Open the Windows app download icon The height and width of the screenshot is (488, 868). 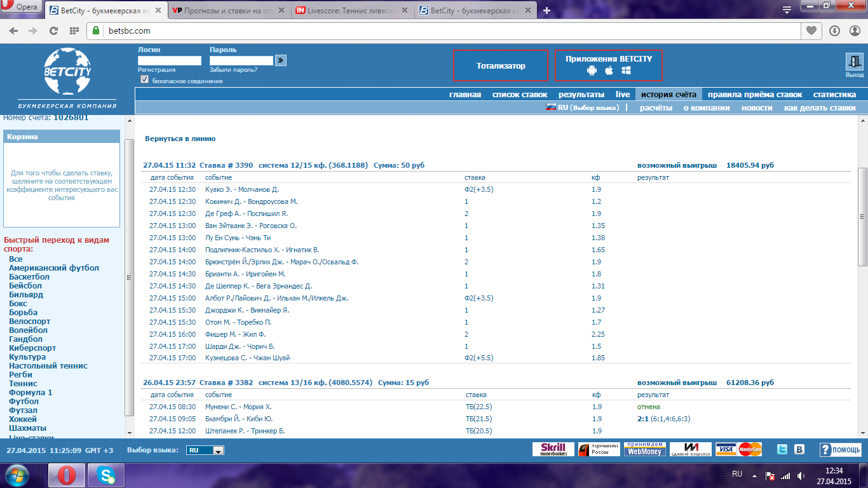click(626, 71)
